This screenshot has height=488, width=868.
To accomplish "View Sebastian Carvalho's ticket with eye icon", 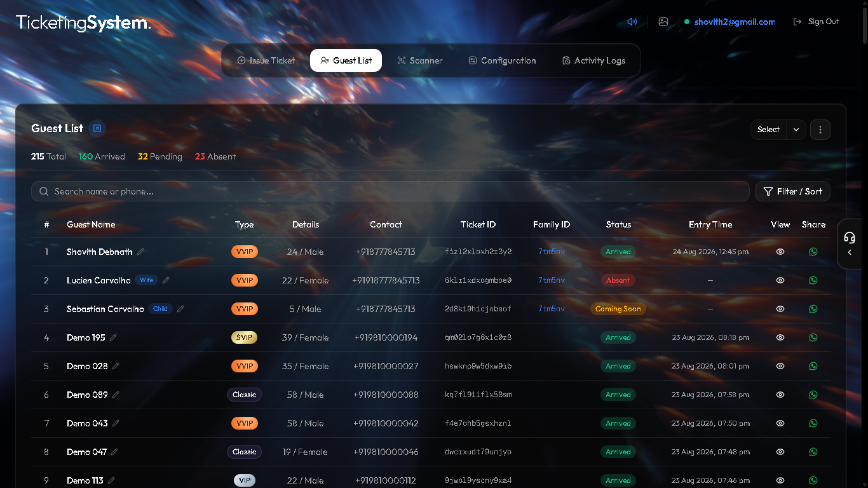I will 780,309.
